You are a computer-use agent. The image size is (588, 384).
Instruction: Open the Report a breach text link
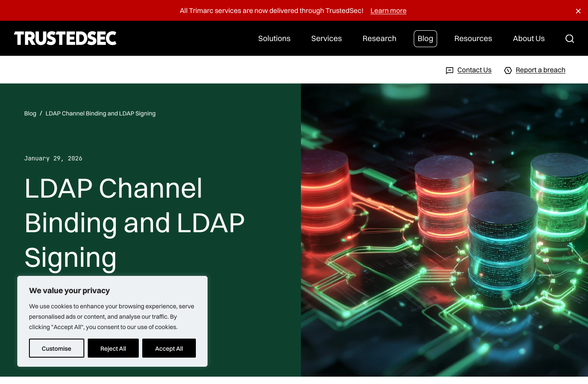coord(540,70)
